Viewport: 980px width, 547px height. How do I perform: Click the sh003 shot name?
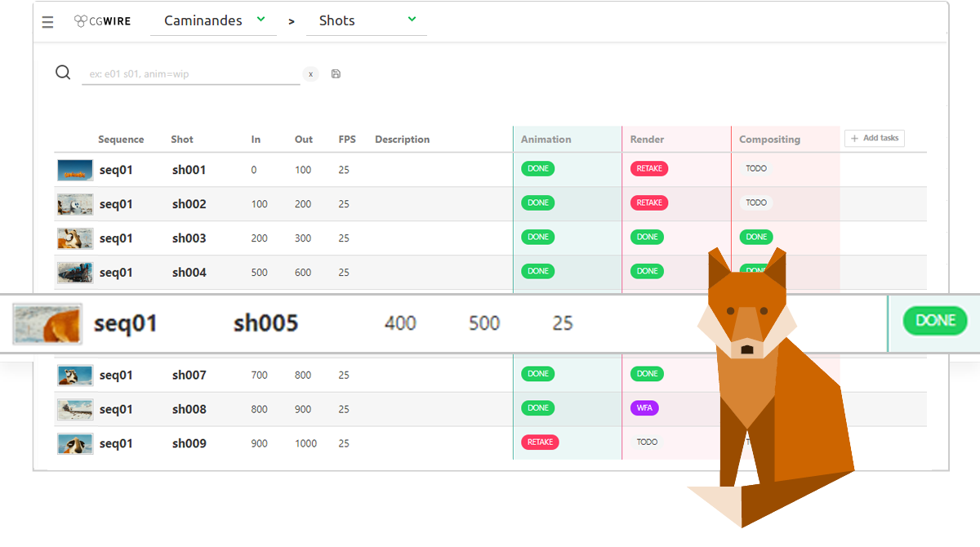coord(189,238)
